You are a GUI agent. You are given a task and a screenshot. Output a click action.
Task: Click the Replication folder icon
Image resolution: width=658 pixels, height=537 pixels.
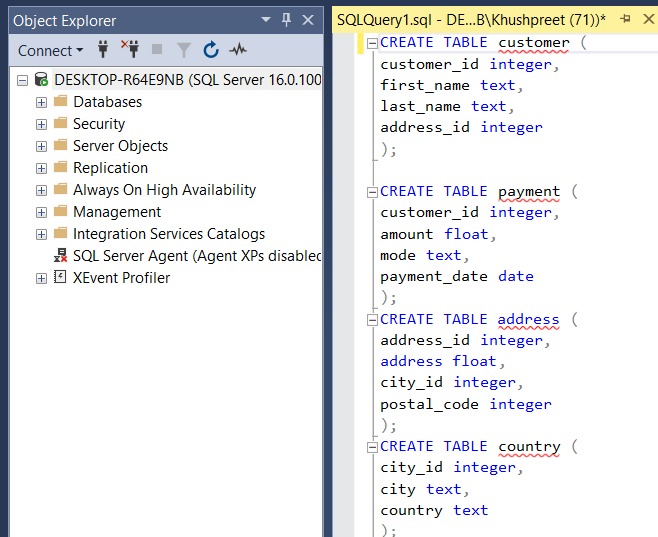60,167
